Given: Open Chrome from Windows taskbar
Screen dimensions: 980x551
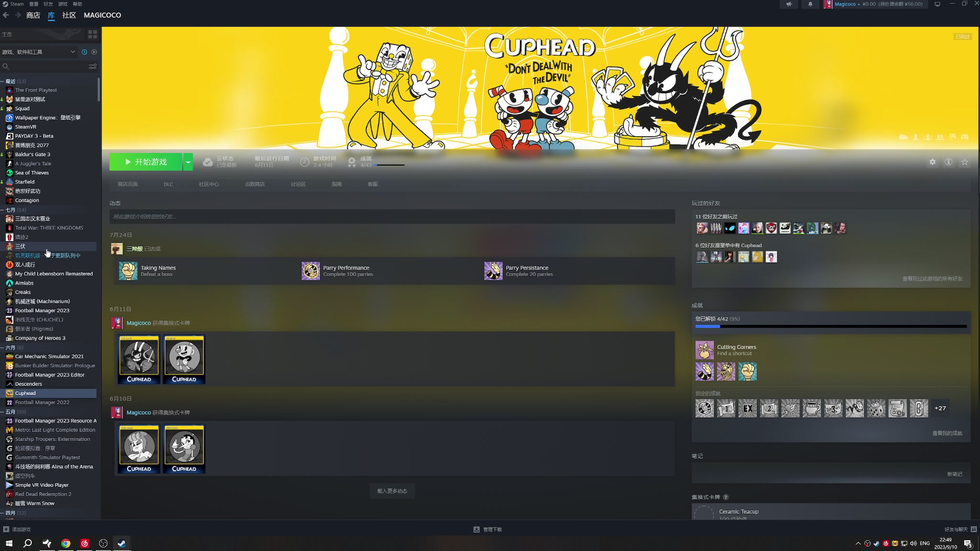Looking at the screenshot, I should pos(66,543).
